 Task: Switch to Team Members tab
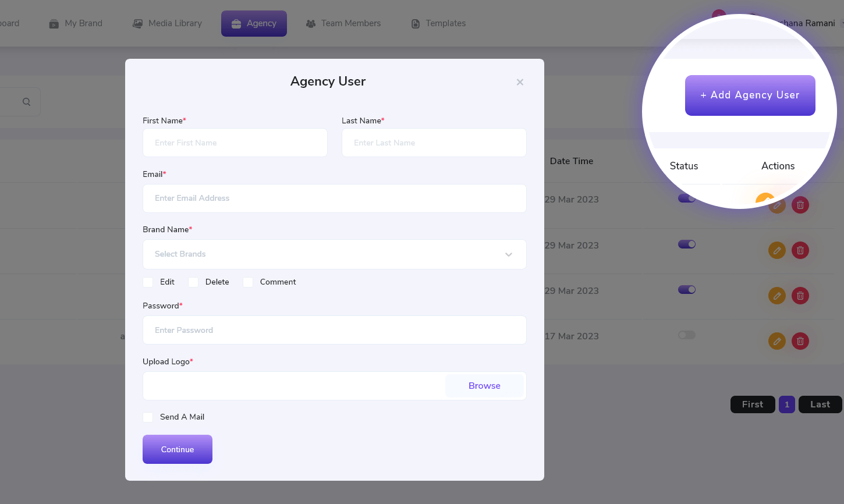coord(343,23)
